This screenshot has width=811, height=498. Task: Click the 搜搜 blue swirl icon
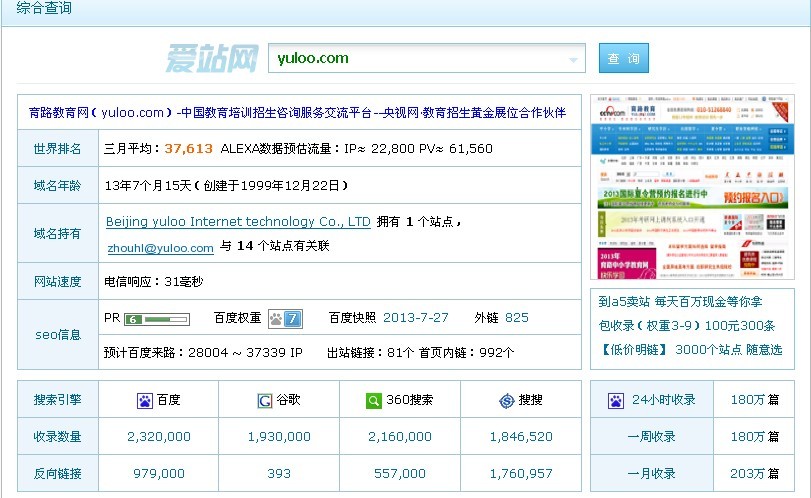pos(507,400)
